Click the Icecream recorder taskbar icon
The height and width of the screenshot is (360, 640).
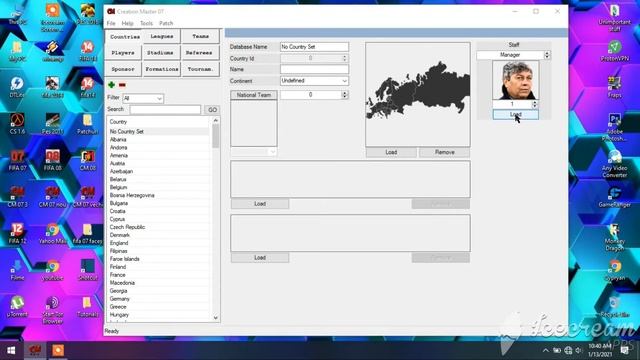[x=58, y=350]
